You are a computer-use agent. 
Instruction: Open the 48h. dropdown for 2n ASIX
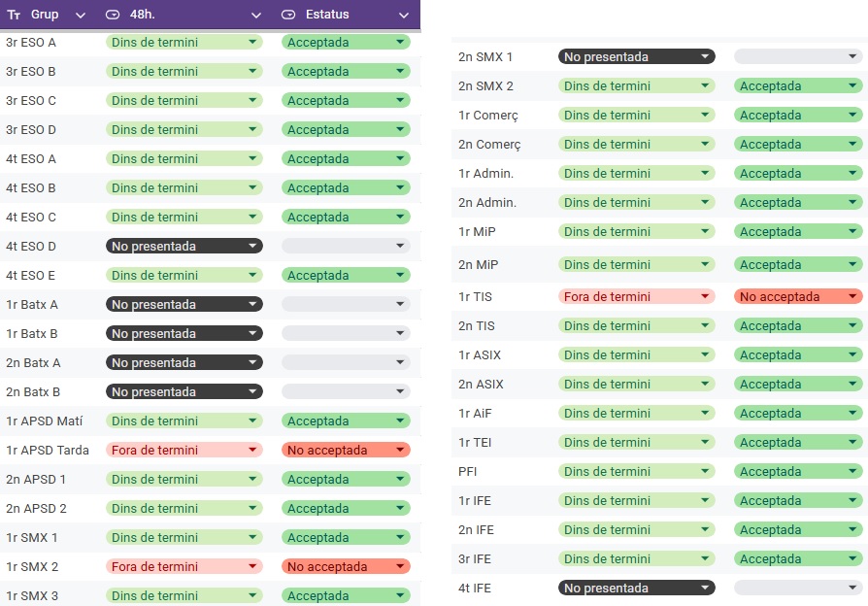(636, 385)
